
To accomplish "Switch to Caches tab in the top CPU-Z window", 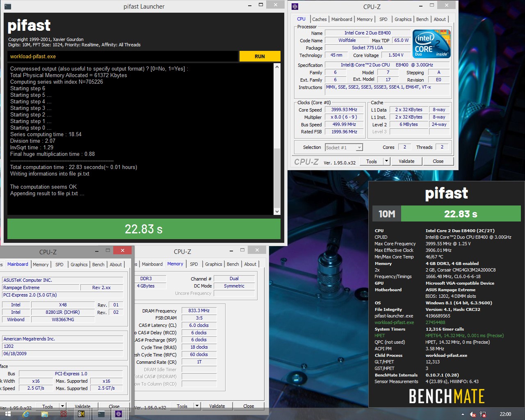I will (x=319, y=19).
